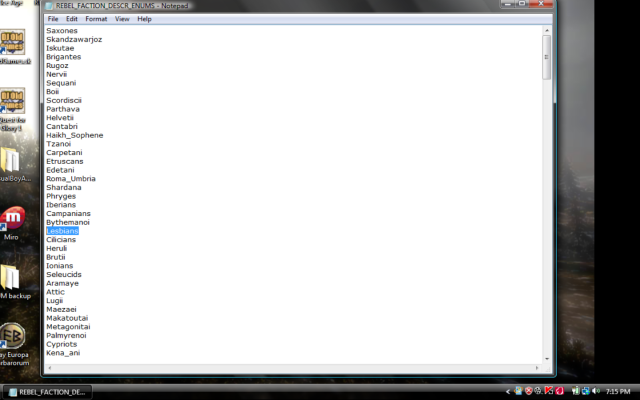Click the line "Campanians"
Image resolution: width=640 pixels, height=400 pixels.
click(68, 213)
